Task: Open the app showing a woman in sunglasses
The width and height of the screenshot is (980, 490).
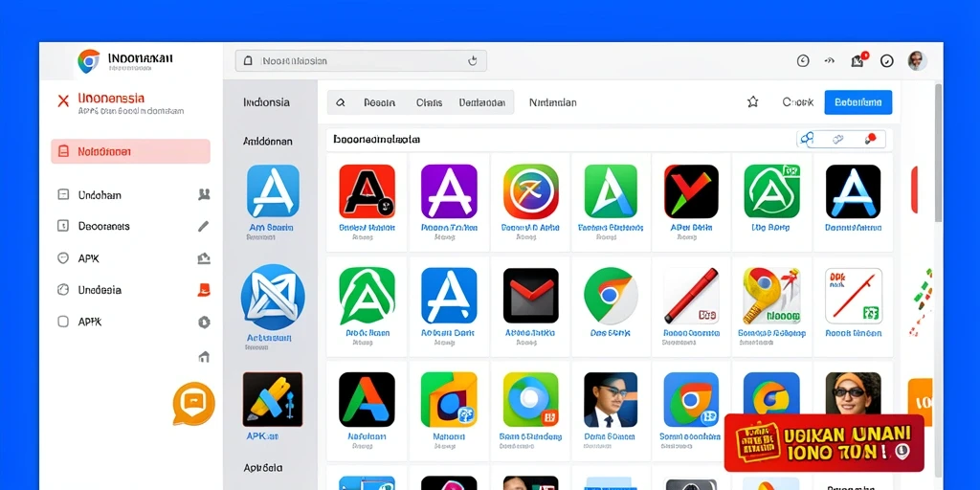Action: pyautogui.click(x=853, y=393)
